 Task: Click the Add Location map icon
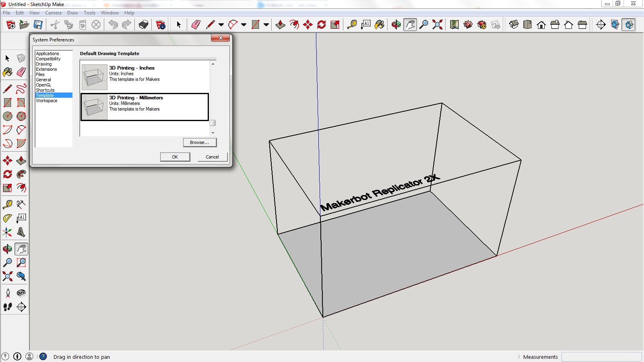point(454,25)
